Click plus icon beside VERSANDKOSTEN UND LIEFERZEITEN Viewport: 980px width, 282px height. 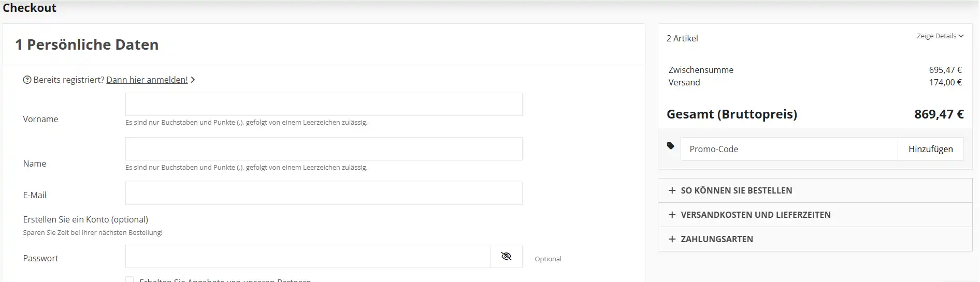point(672,215)
